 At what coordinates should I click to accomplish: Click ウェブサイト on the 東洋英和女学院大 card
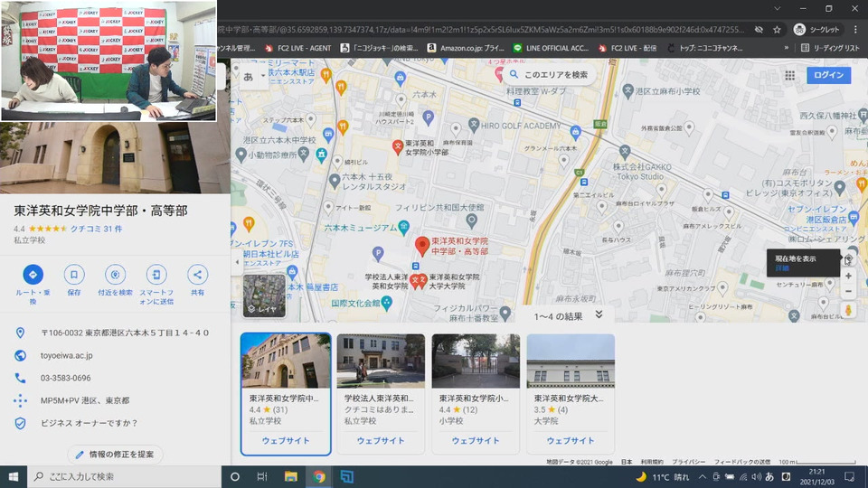(571, 440)
